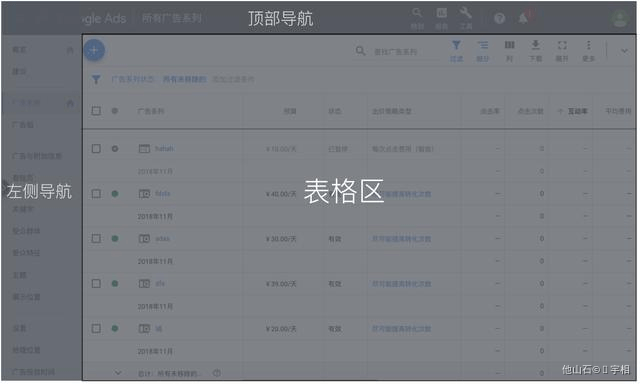Open the wrench tools menu
The width and height of the screenshot is (640, 384).
click(466, 12)
